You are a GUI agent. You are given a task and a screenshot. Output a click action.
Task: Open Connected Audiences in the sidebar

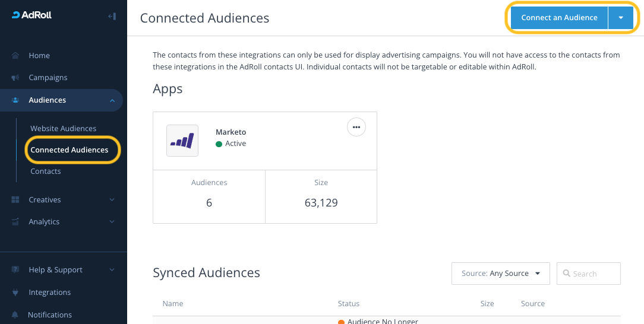pos(70,150)
